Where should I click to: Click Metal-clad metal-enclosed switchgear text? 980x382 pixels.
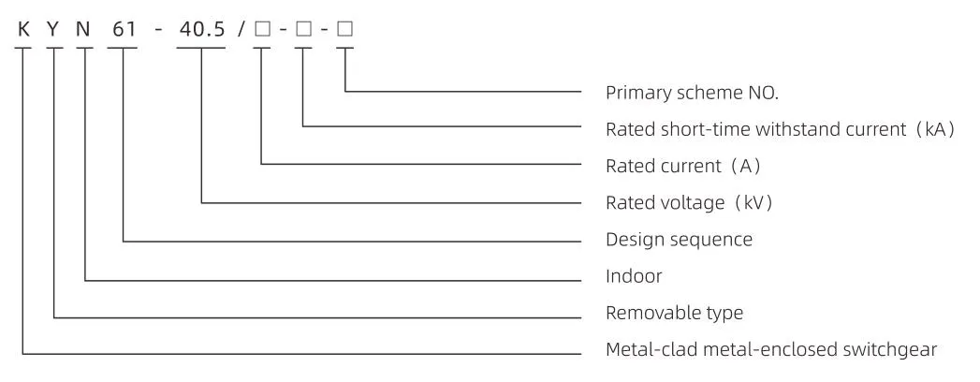point(771,349)
